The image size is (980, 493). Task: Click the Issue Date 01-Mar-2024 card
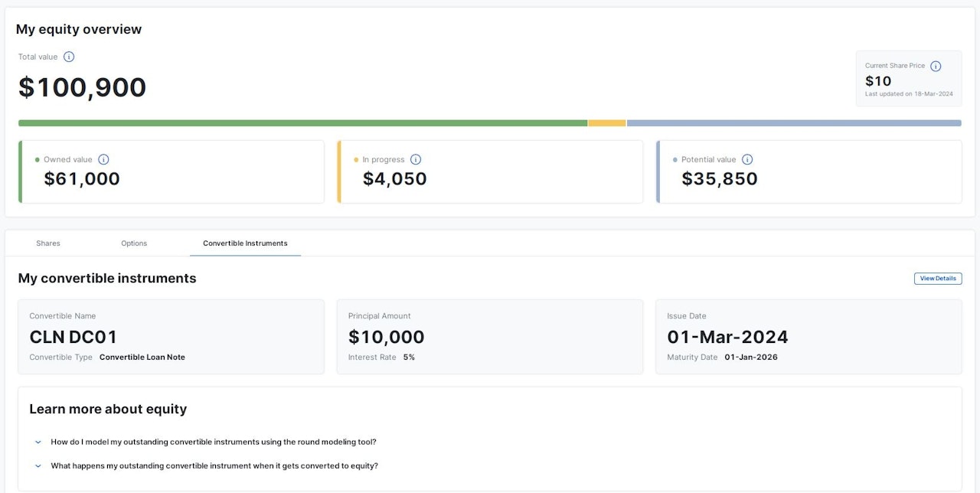click(808, 337)
